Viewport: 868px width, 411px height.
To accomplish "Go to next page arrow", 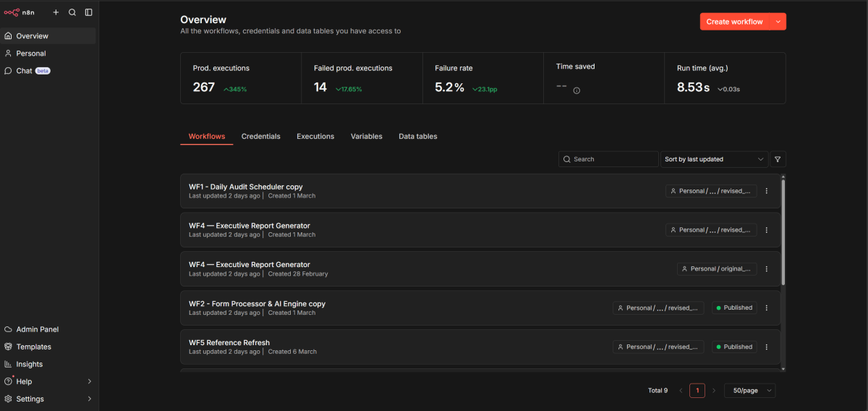I will tap(714, 391).
